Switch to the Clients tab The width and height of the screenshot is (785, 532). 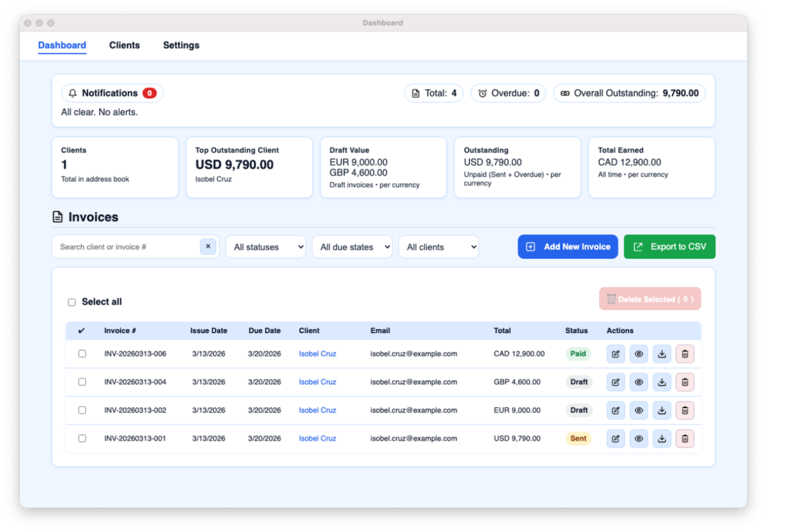[124, 45]
